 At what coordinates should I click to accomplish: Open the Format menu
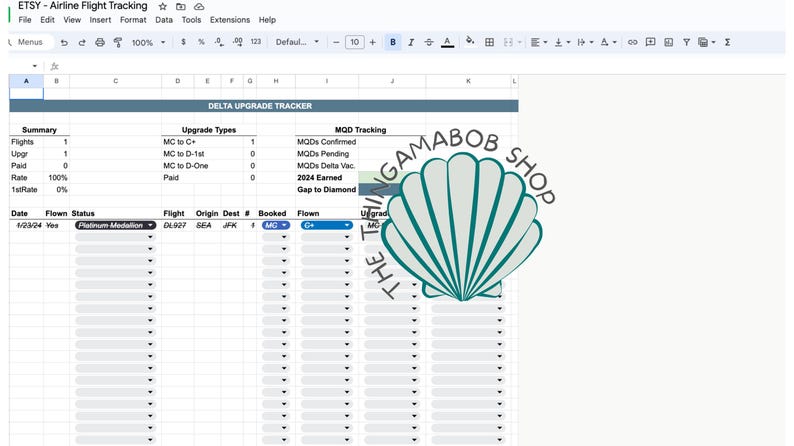point(133,20)
